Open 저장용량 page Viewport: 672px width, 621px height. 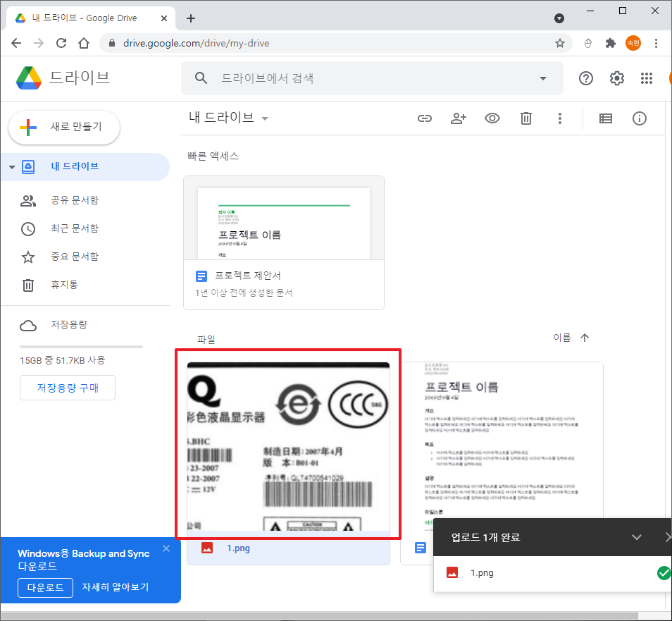(x=68, y=325)
